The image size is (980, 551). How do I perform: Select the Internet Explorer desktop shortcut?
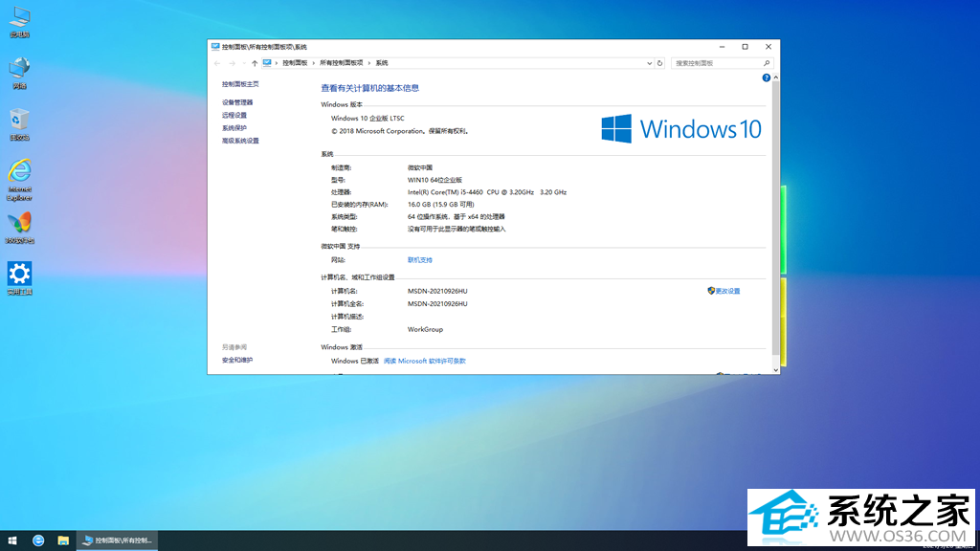click(x=19, y=180)
